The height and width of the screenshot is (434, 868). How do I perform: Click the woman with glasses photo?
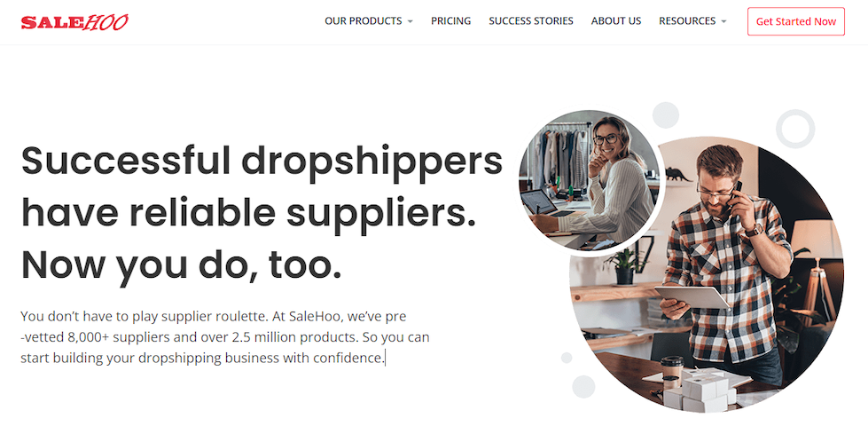[x=589, y=181]
